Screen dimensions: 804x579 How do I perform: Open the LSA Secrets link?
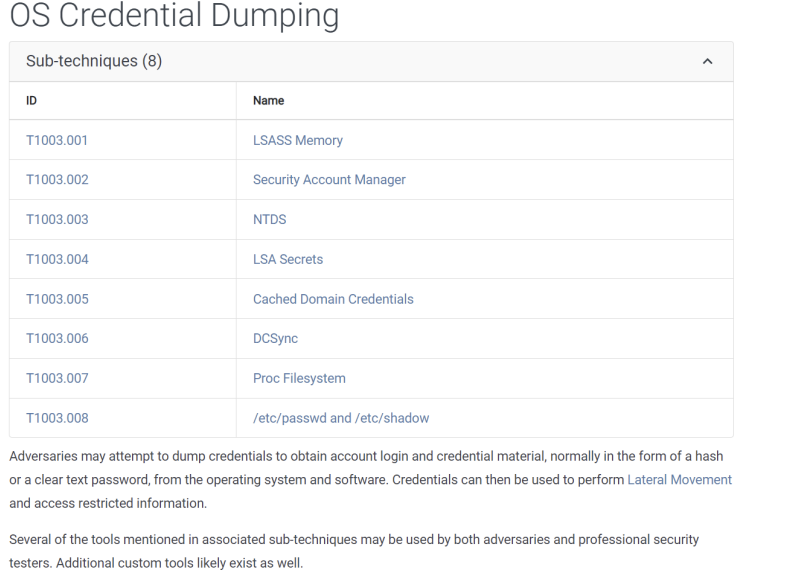(288, 259)
